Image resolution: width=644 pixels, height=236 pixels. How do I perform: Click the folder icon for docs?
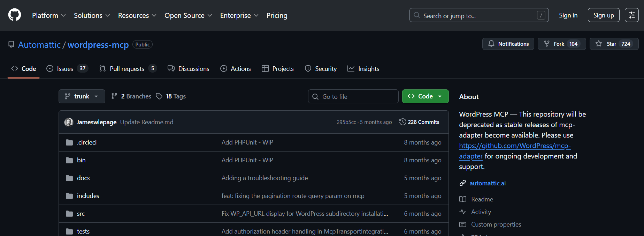[69, 178]
